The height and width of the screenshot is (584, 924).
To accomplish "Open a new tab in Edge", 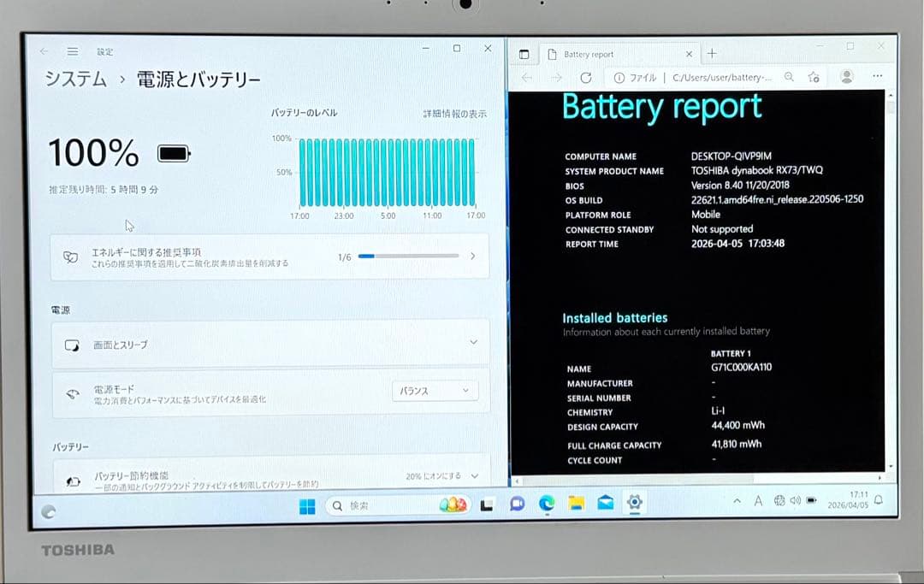I will click(x=712, y=54).
